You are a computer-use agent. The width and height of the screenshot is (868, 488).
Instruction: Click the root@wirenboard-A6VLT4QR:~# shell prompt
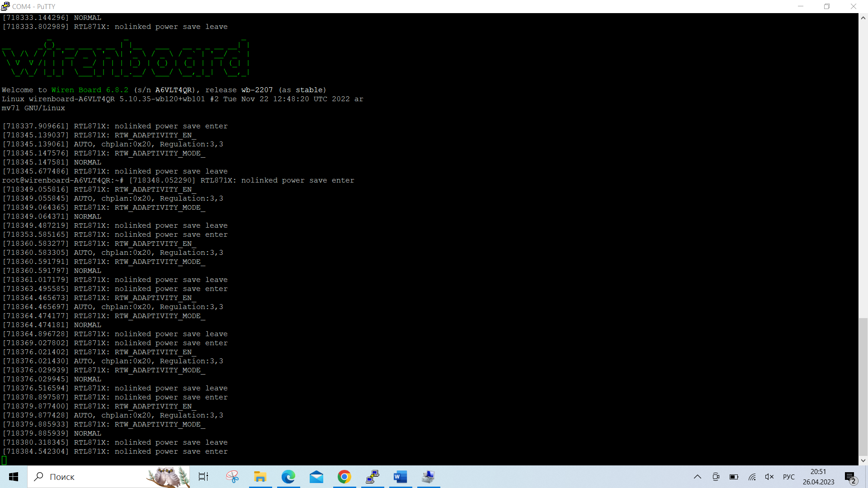pos(62,180)
